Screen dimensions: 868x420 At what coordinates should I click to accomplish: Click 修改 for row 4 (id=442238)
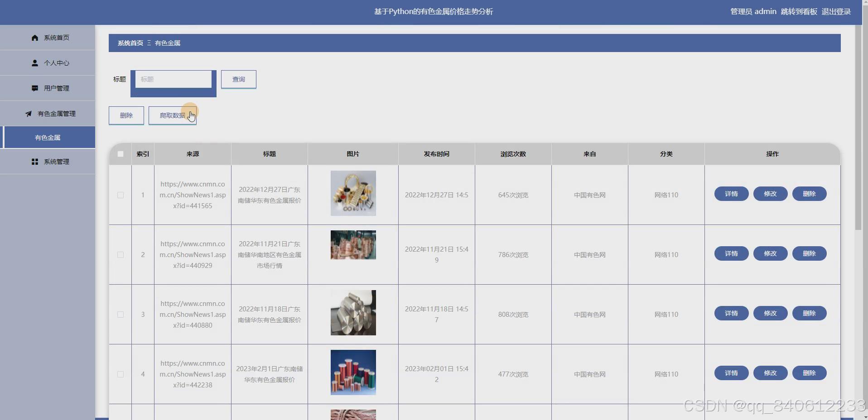pos(770,373)
